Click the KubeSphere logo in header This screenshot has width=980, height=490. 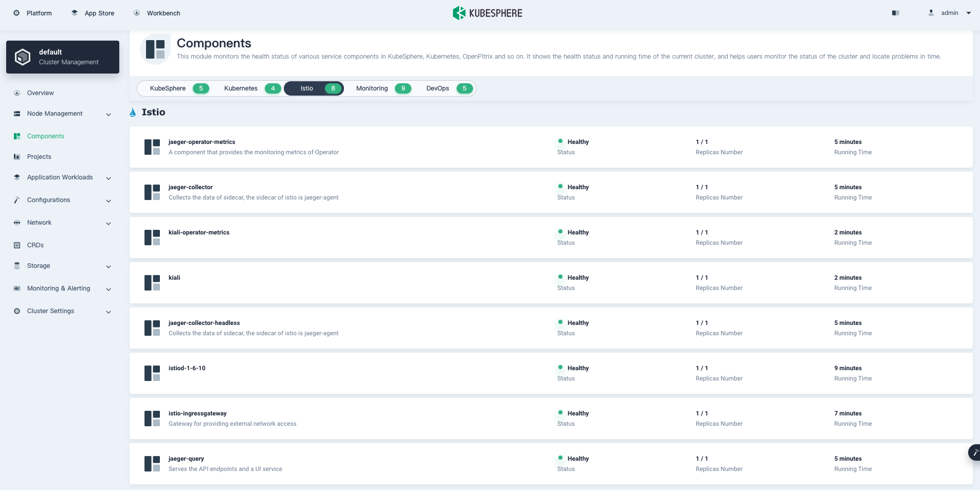pos(487,13)
